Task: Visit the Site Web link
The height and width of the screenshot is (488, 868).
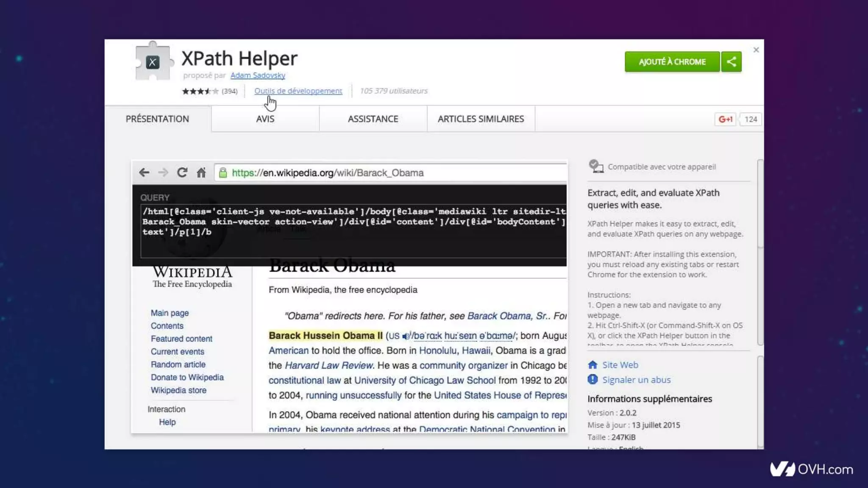Action: click(x=620, y=365)
